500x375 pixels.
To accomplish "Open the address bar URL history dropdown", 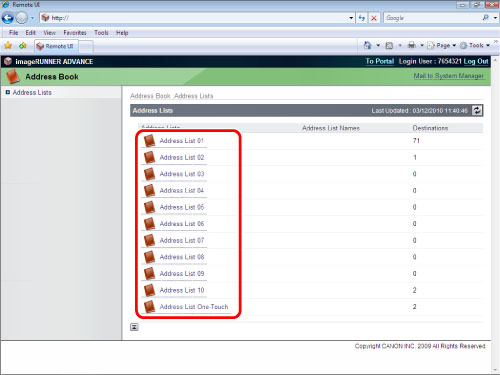I will (x=351, y=18).
